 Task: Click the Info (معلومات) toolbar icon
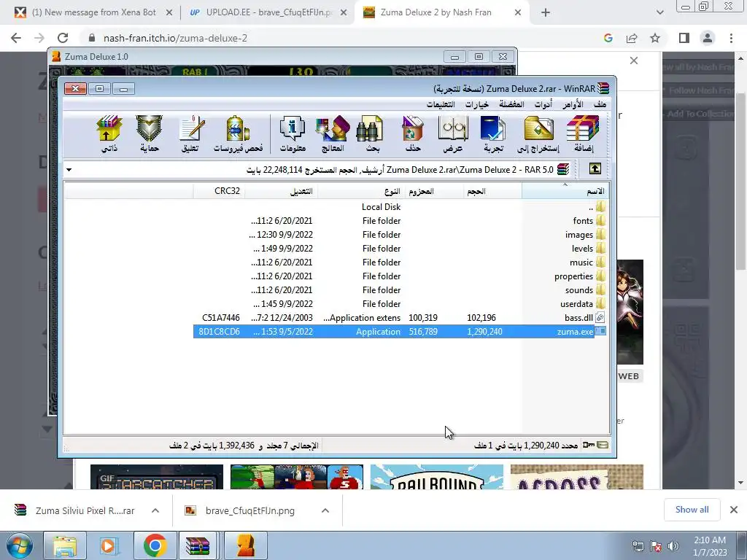point(292,134)
